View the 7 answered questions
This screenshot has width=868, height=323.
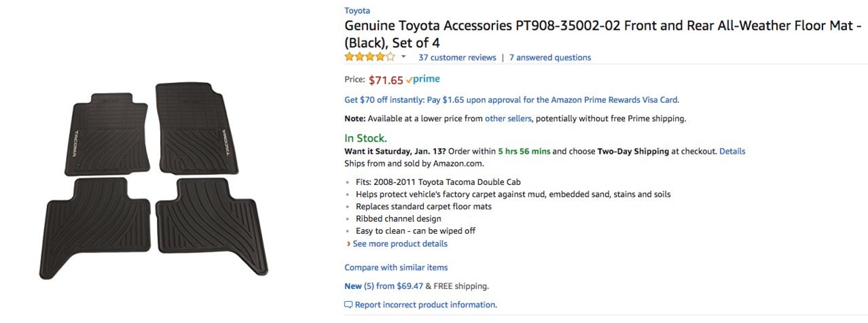pos(550,58)
